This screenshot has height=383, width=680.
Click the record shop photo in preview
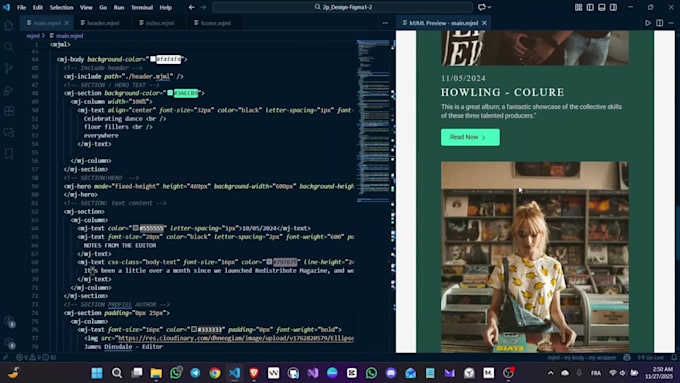point(535,257)
